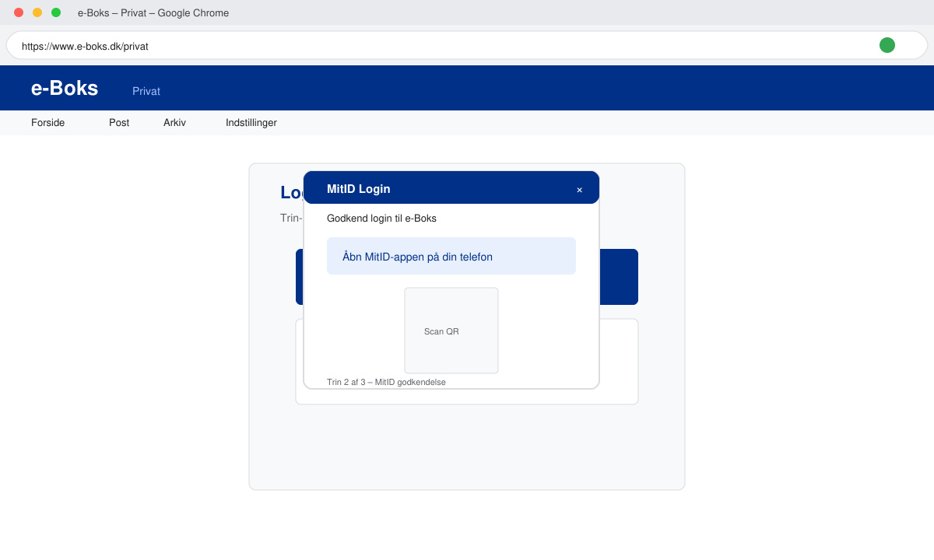Open the Arkiv menu item
Viewport: 934px width, 560px height.
click(174, 123)
